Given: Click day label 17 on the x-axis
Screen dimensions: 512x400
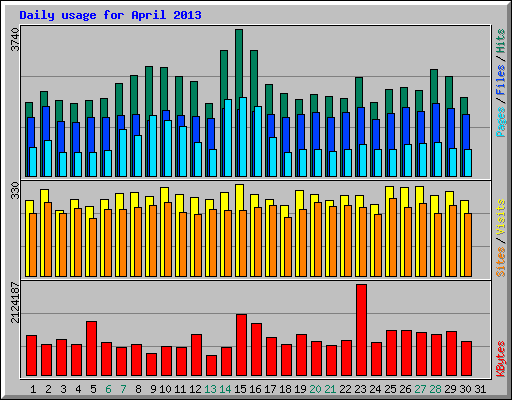Looking at the screenshot, I should coord(270,389).
